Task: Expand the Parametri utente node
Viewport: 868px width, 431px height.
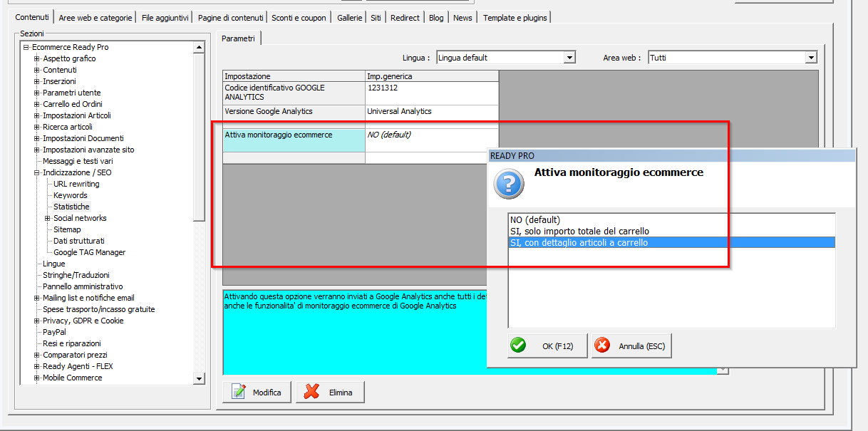Action: tap(37, 93)
